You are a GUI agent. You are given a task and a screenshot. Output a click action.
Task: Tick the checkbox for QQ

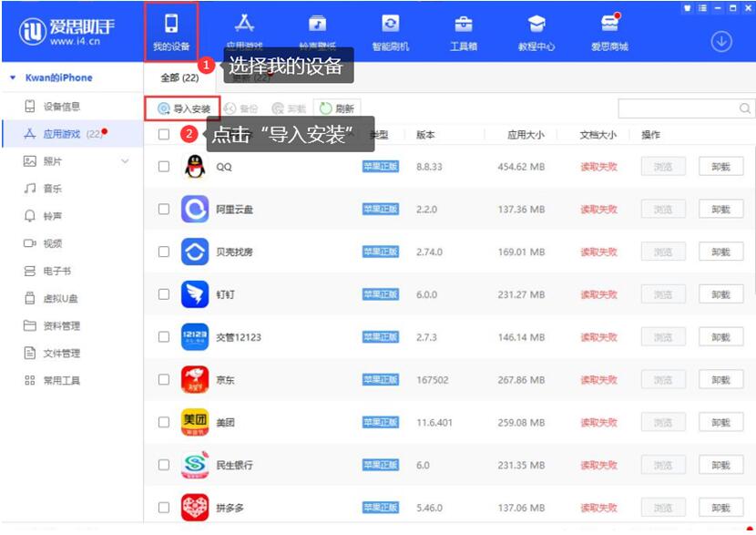click(164, 167)
